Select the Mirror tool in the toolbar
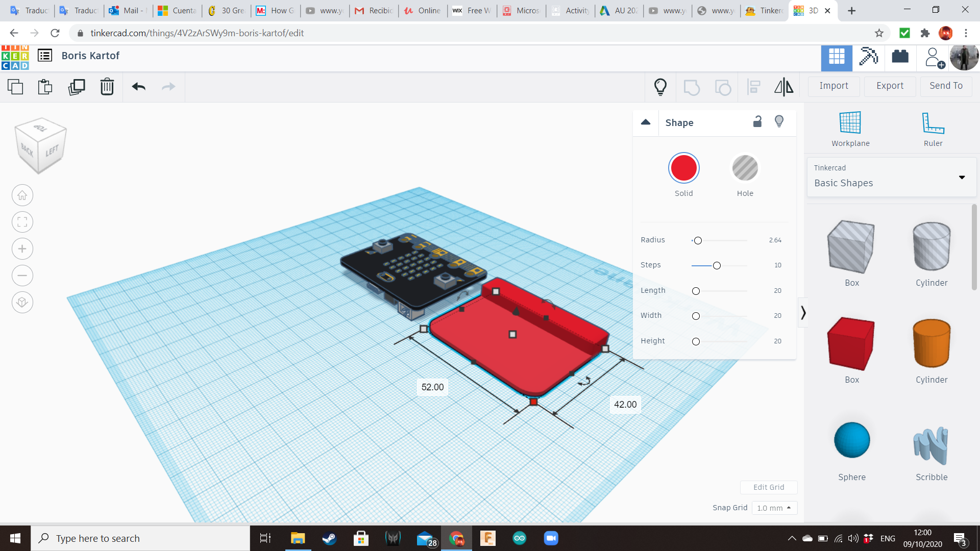 click(x=783, y=87)
